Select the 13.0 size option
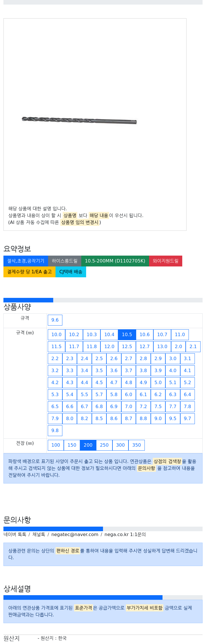 point(162,346)
